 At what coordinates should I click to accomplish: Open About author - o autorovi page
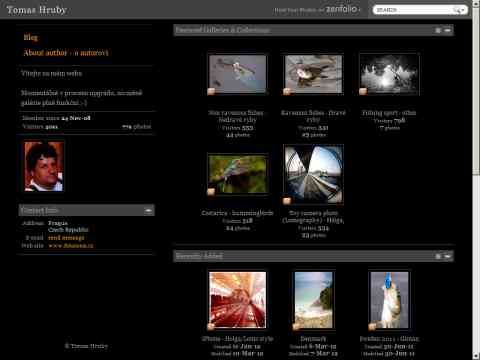tap(66, 53)
